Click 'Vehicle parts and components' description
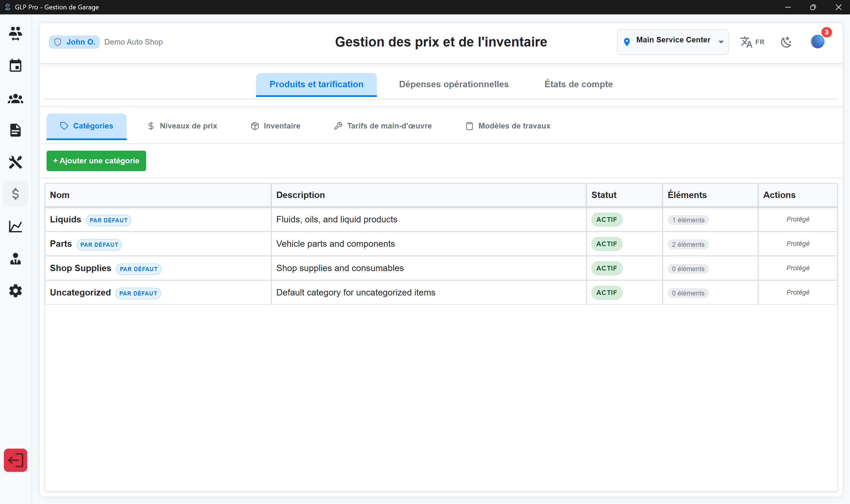This screenshot has width=850, height=504. (335, 244)
